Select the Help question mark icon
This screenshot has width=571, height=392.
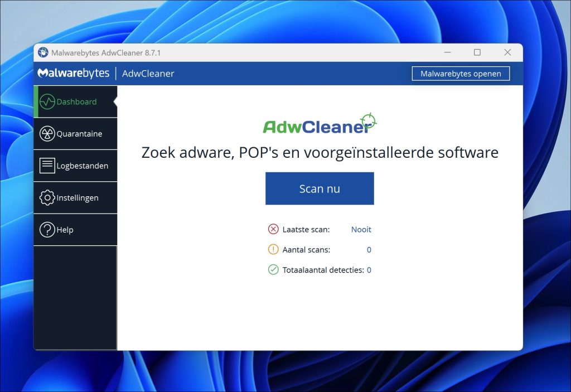pos(47,229)
